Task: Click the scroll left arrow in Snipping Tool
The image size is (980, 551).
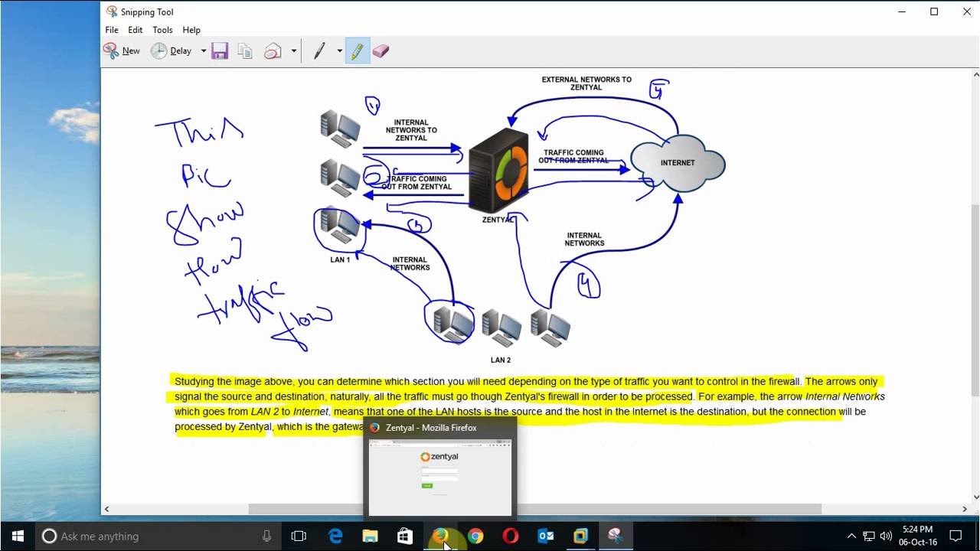Action: tap(106, 509)
